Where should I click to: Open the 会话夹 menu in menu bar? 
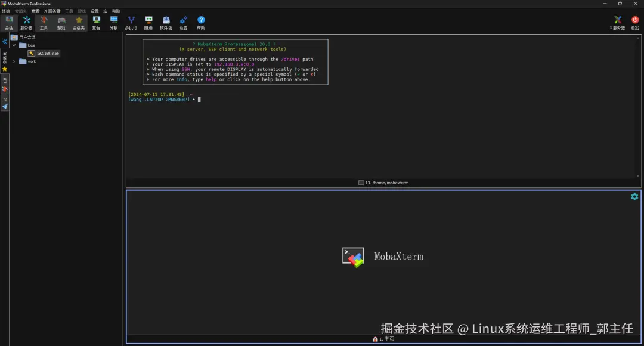(x=21, y=11)
